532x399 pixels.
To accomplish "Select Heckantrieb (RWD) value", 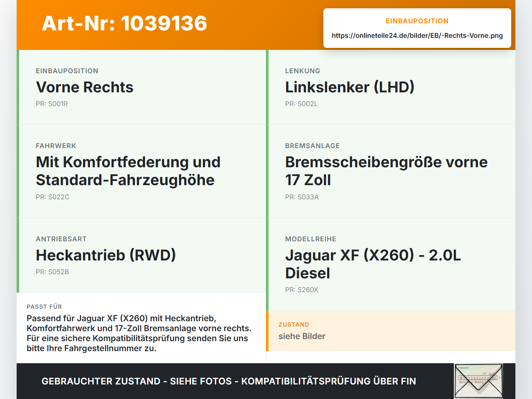I will [106, 255].
